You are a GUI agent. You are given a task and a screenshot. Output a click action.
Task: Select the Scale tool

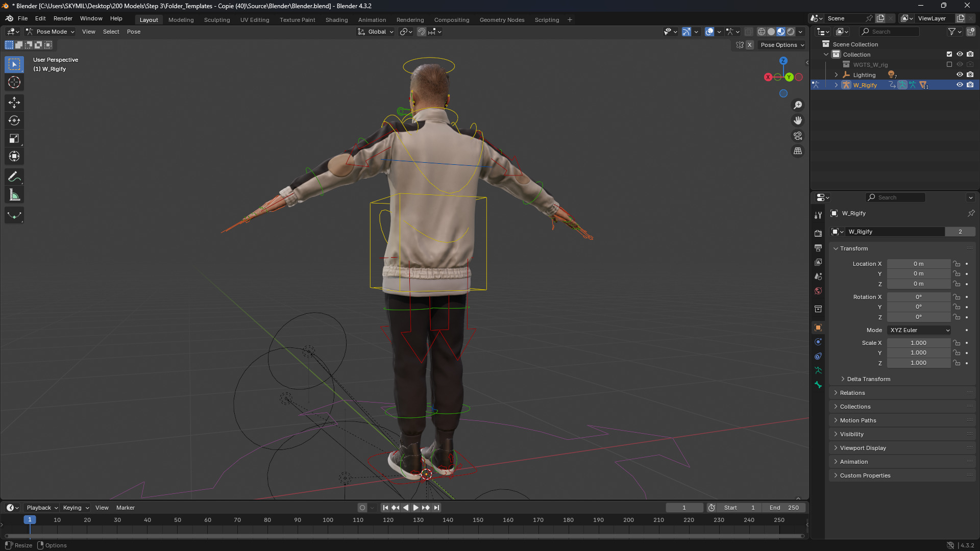tap(14, 138)
